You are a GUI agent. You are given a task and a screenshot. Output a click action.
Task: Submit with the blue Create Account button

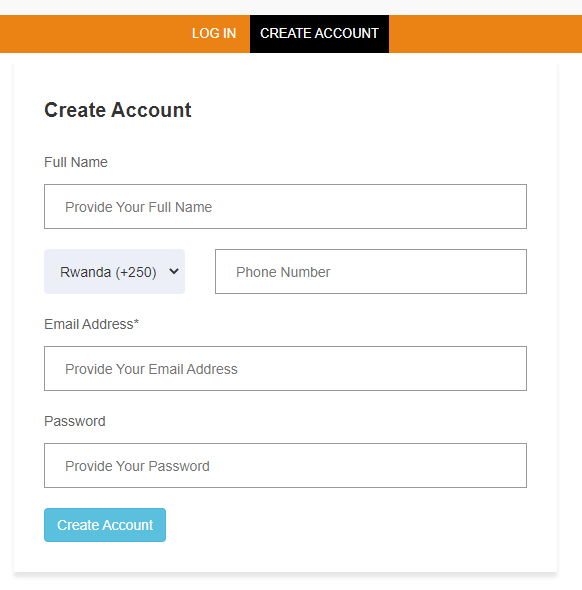[105, 525]
